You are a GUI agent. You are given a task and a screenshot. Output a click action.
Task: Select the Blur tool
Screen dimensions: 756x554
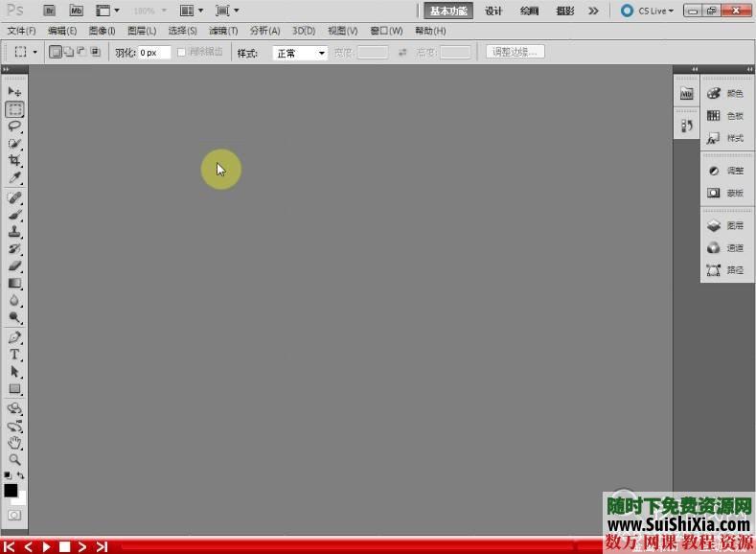[x=14, y=300]
